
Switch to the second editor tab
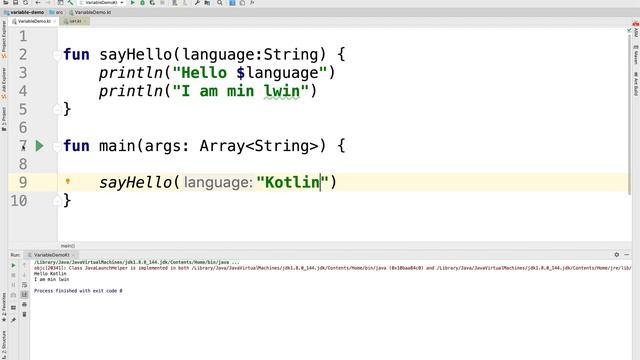[x=75, y=21]
